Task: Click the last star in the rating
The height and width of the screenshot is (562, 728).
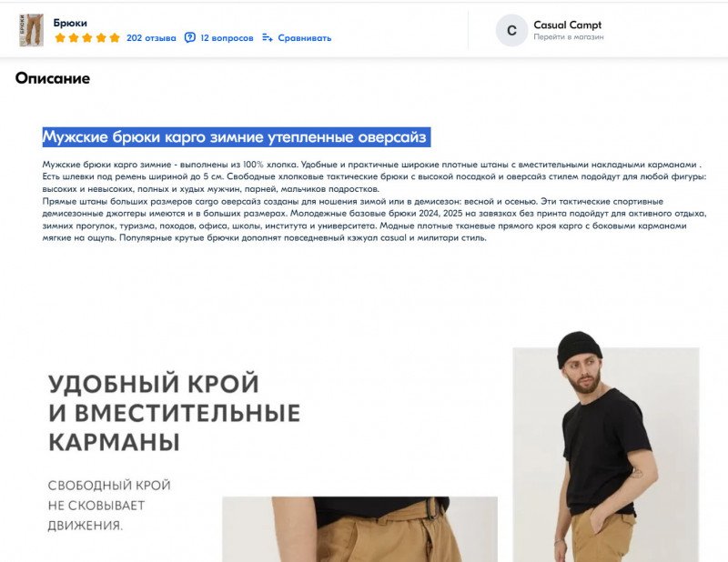Action: (x=115, y=38)
